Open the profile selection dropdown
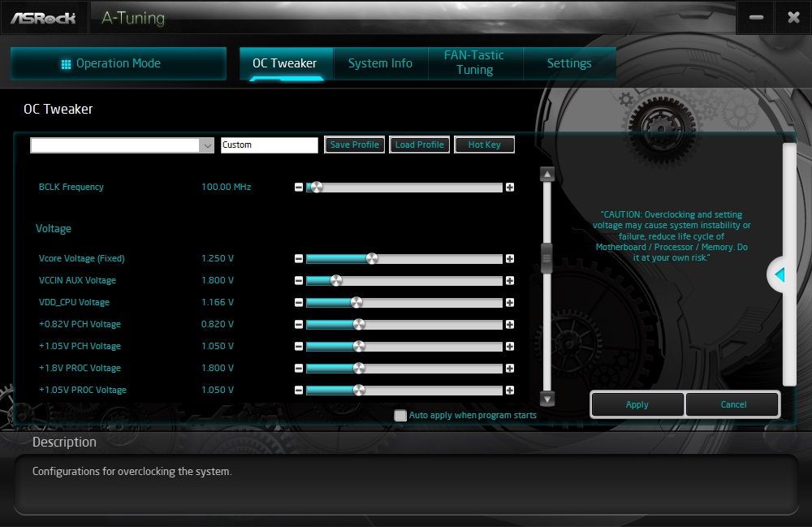The height and width of the screenshot is (527, 812). (206, 145)
